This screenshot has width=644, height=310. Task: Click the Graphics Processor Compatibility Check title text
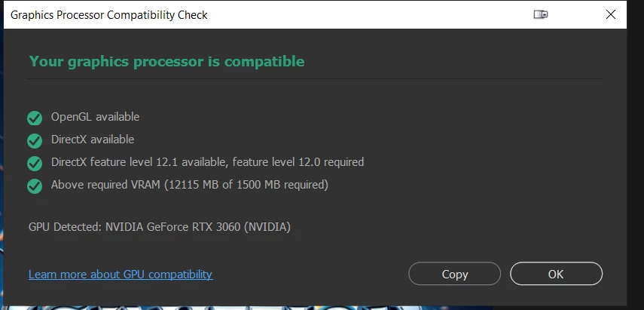(x=108, y=15)
